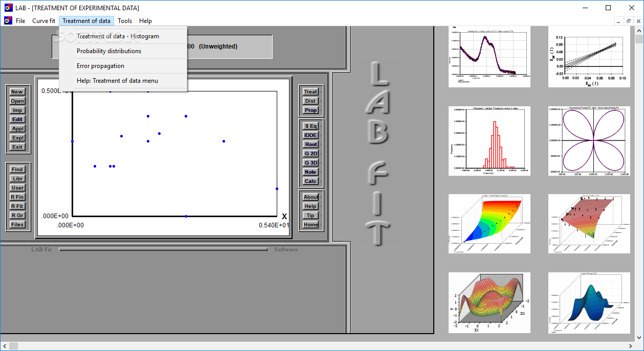Click the Root button
This screenshot has width=644, height=351.
pyautogui.click(x=310, y=145)
